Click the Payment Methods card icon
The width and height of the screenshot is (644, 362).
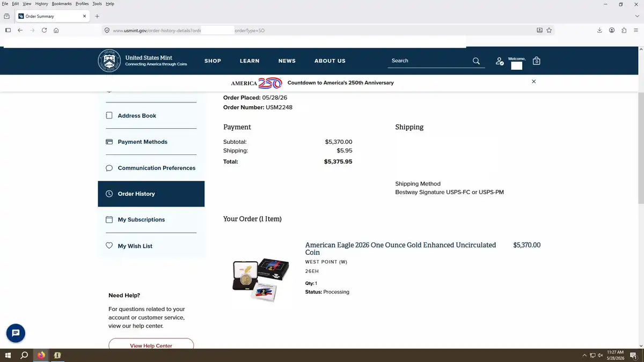(x=109, y=142)
